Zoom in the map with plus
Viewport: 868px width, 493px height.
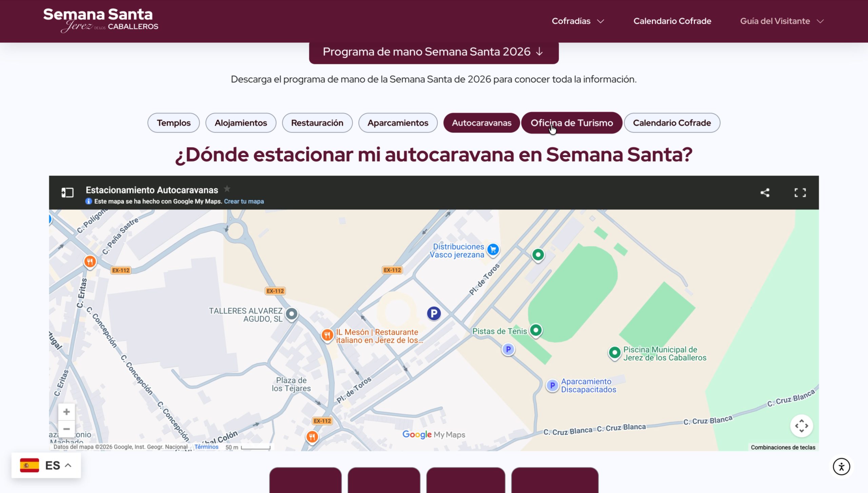pos(66,412)
